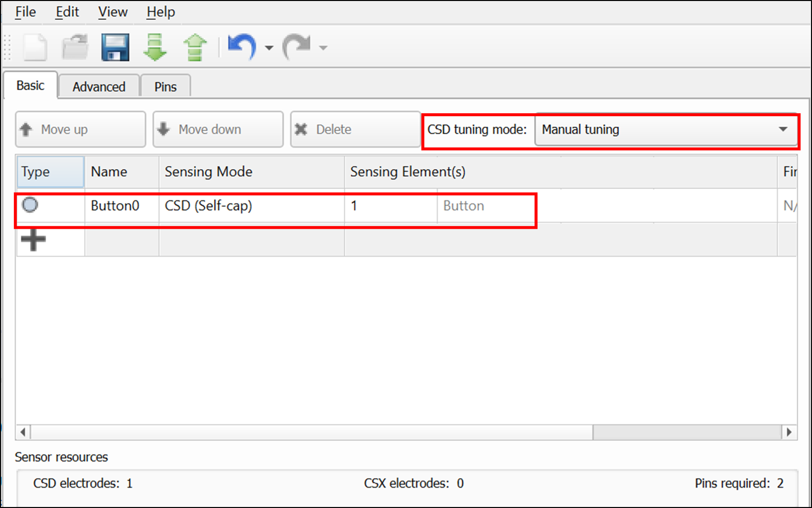This screenshot has width=812, height=508.
Task: Save configuration with the floppy disk icon
Action: (x=115, y=47)
